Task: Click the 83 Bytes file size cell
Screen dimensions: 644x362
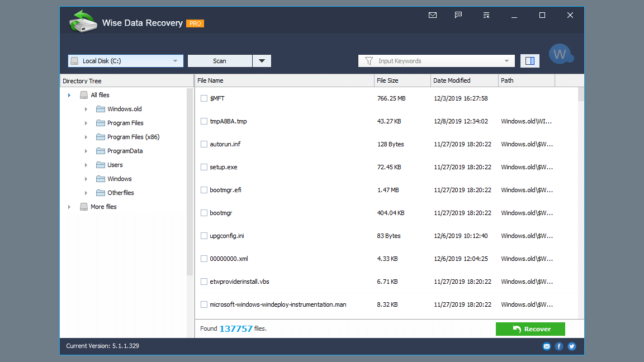Action: click(x=389, y=236)
